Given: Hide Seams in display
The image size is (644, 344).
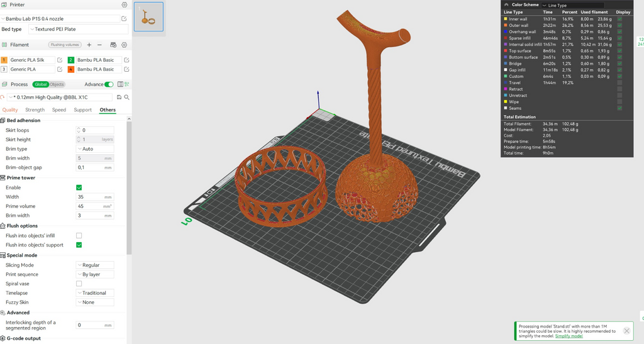Looking at the screenshot, I should [x=619, y=108].
